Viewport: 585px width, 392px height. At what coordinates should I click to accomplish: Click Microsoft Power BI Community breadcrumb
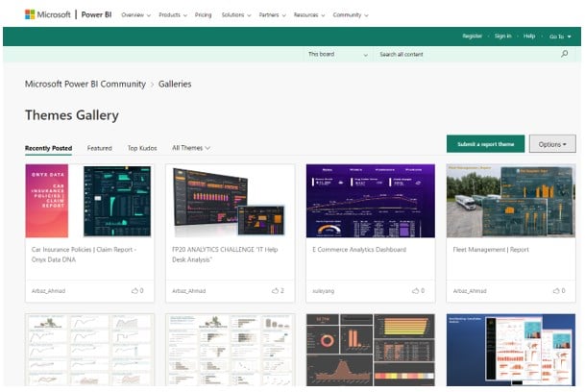[85, 84]
